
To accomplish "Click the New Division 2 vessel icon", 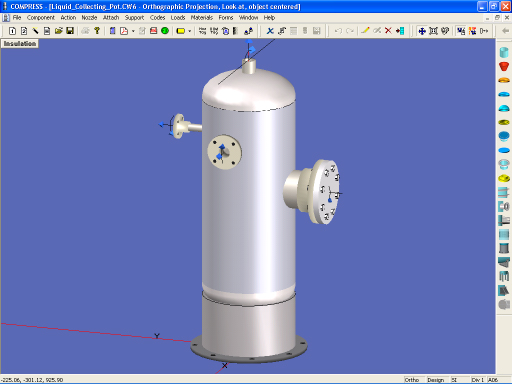I will pos(24,31).
